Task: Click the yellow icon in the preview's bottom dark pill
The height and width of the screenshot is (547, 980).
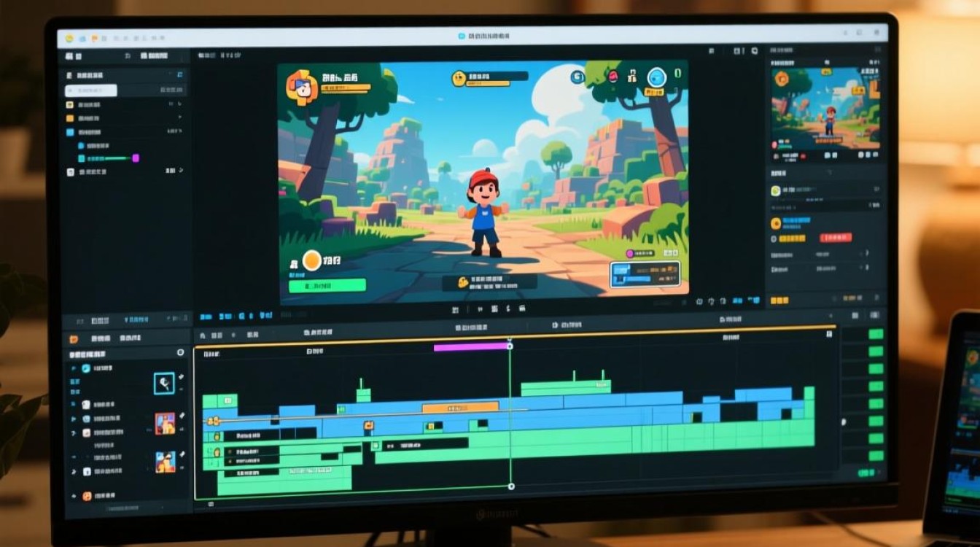Action: (x=462, y=282)
